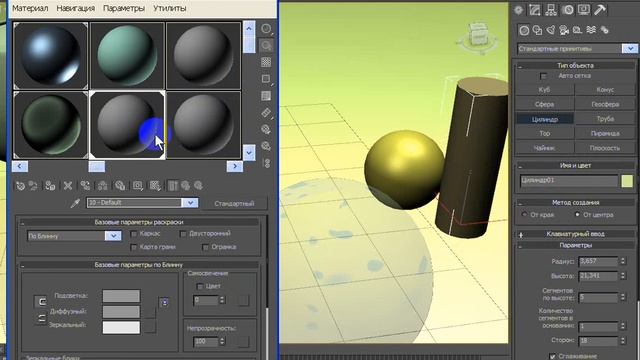Select the Shapes category icon
This screenshot has height=360, width=640.
coord(538,30)
